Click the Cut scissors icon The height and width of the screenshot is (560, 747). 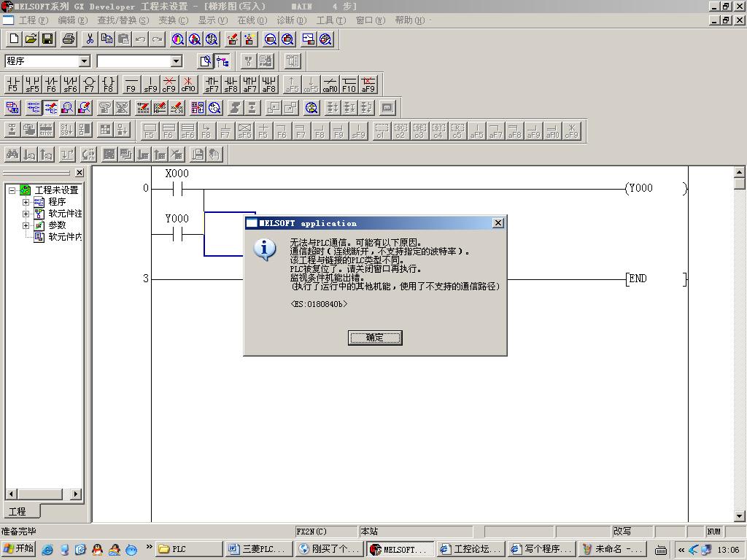click(90, 39)
